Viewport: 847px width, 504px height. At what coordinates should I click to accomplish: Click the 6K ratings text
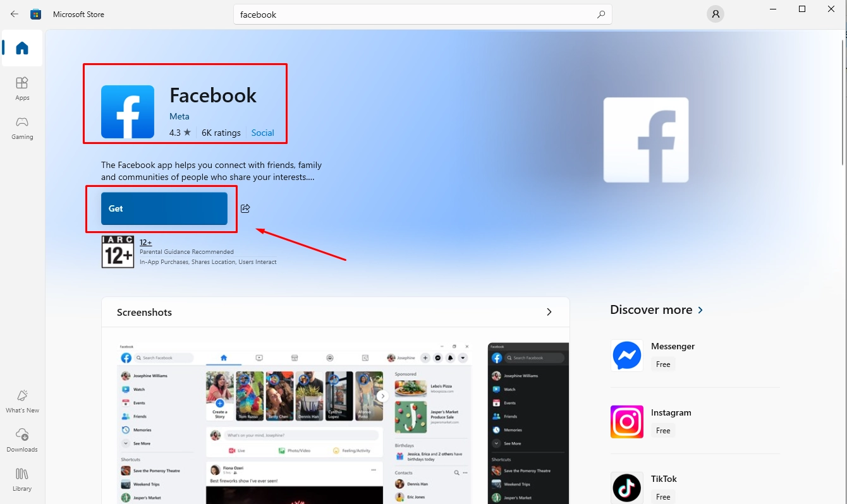[221, 133]
